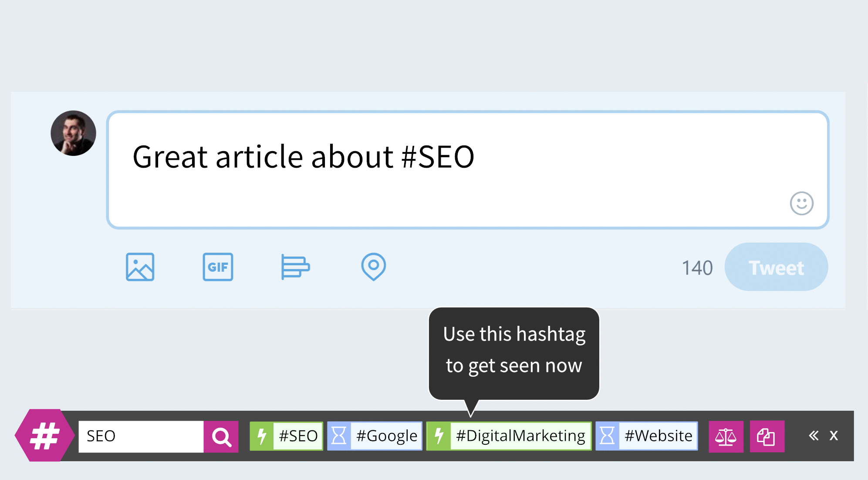Add a photo with the image icon
Screen dimensions: 868x480
click(x=140, y=267)
